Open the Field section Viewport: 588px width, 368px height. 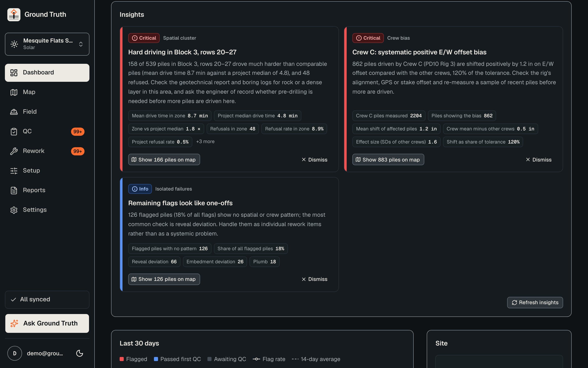(47, 112)
